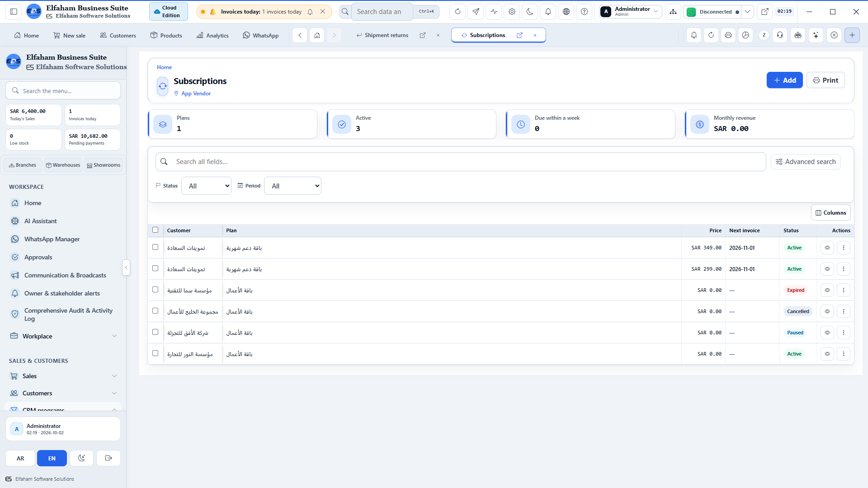Open the activity pulse icon

(x=494, y=12)
